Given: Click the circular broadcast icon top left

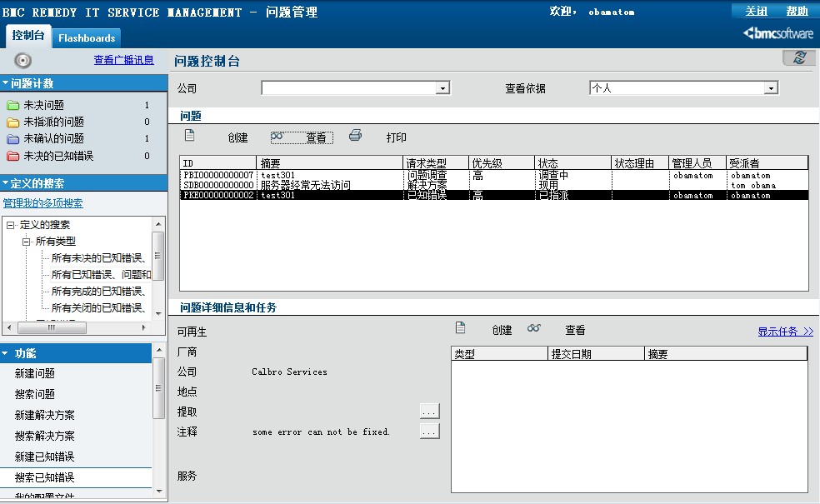Looking at the screenshot, I should [x=24, y=59].
